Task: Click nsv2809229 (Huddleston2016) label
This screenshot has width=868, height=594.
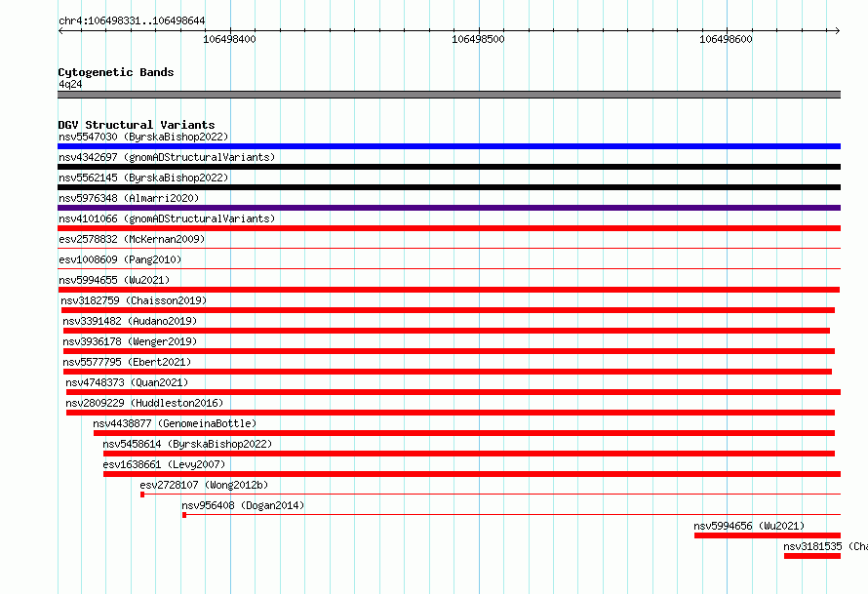Action: [144, 403]
